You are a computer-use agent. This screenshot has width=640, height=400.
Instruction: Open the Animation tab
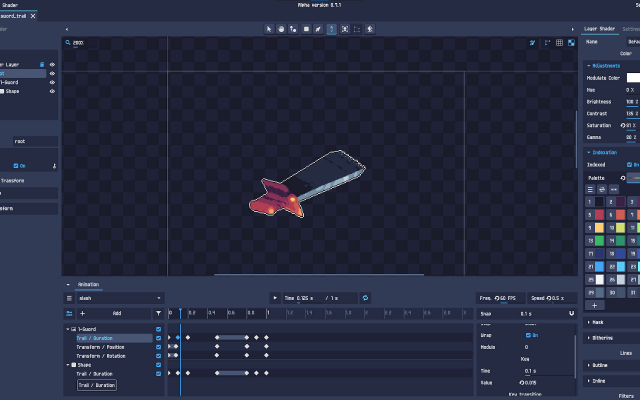click(x=89, y=284)
